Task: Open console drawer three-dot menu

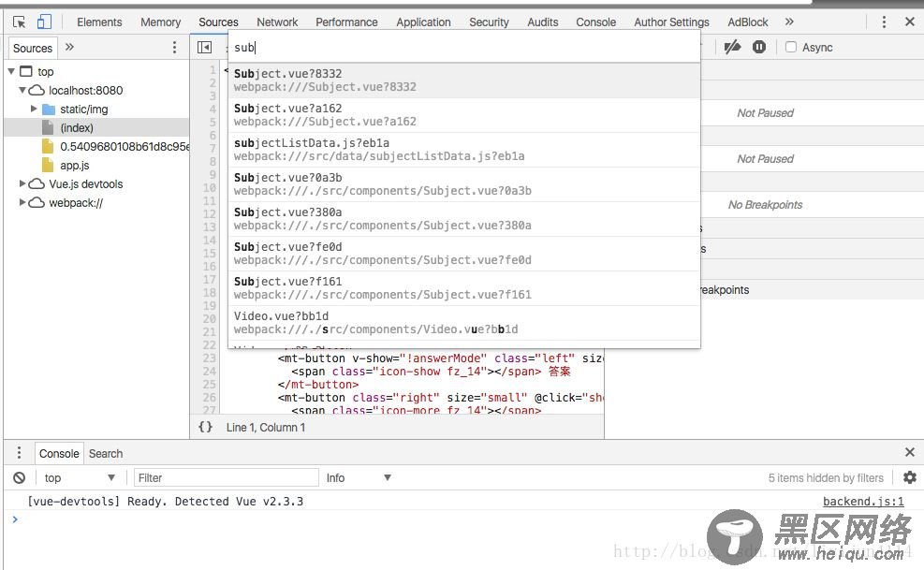Action: (19, 453)
